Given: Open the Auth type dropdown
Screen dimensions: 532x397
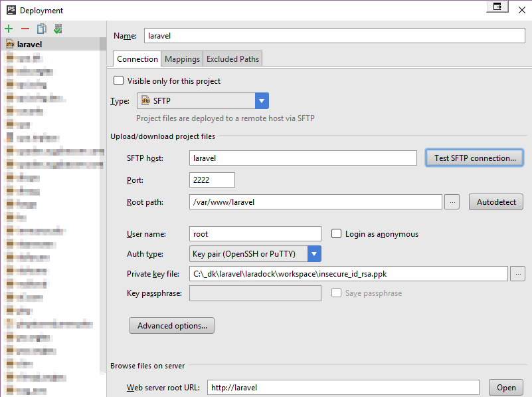Looking at the screenshot, I should [x=313, y=253].
